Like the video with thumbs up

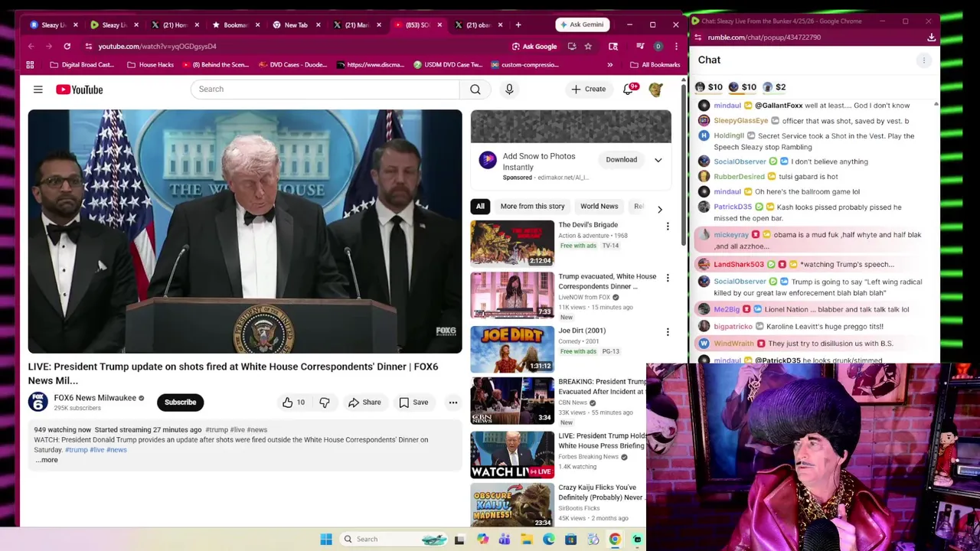293,403
